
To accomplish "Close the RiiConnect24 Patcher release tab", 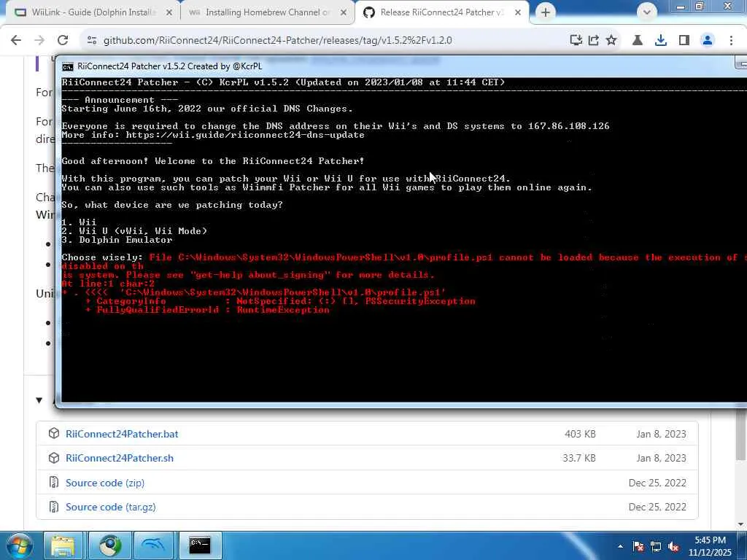I will pos(518,13).
